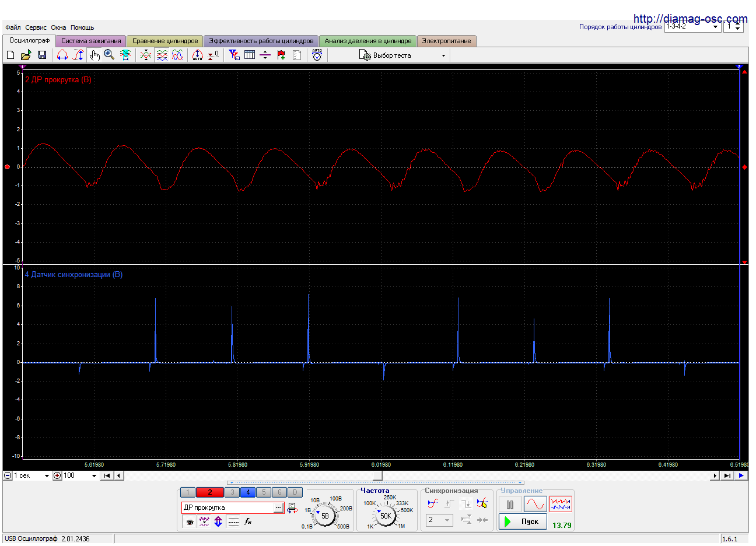Click sensor preset swap icon beside name field
Screen dimensions: 756x546
click(292, 508)
